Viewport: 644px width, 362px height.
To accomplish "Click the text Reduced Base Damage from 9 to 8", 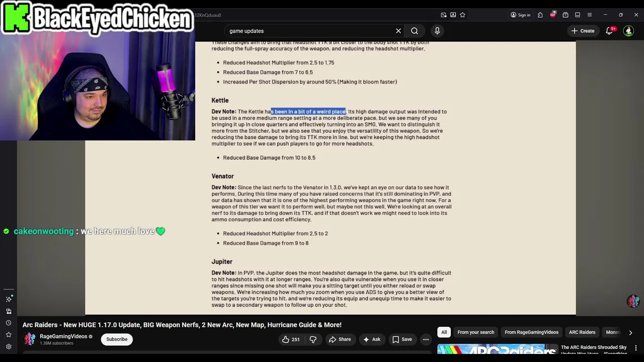I will 266,243.
